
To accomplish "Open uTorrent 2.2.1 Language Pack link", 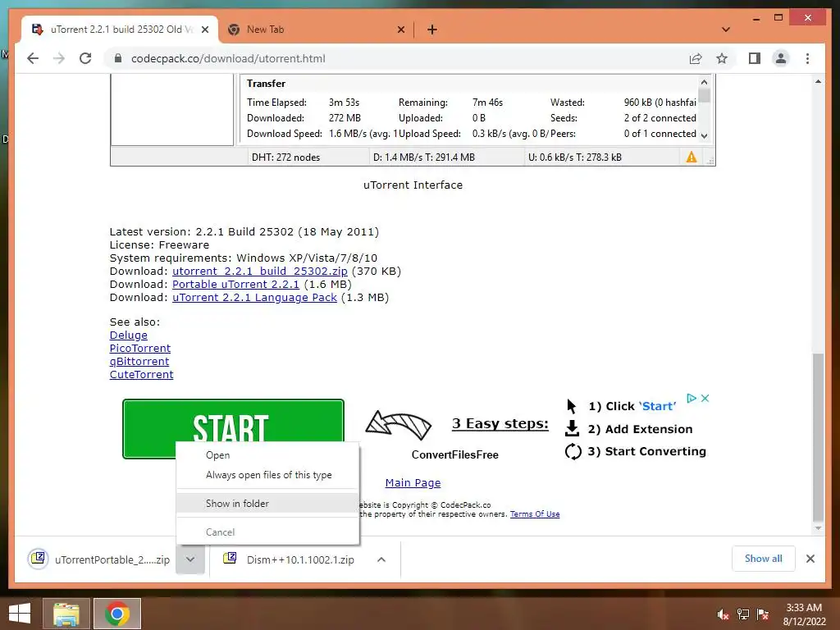I will [254, 297].
